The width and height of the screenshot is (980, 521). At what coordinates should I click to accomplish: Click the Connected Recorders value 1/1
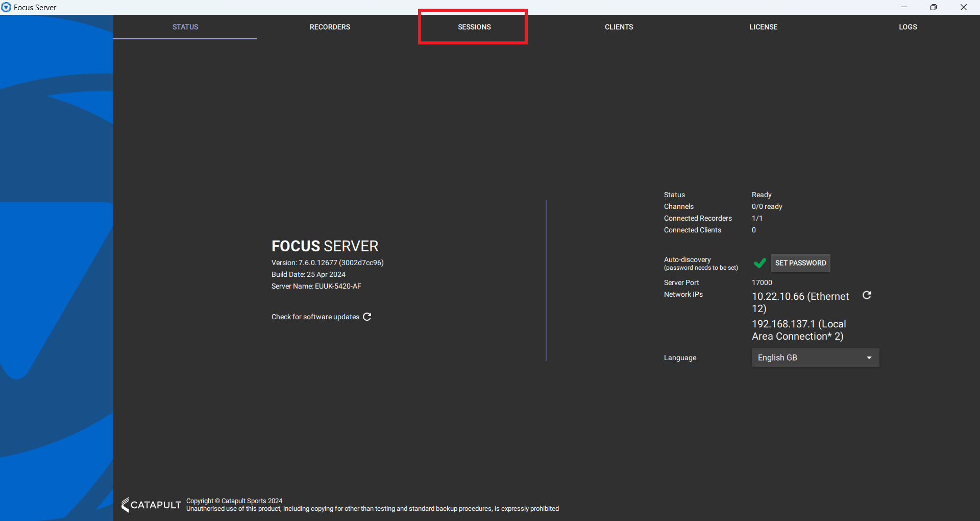click(757, 218)
